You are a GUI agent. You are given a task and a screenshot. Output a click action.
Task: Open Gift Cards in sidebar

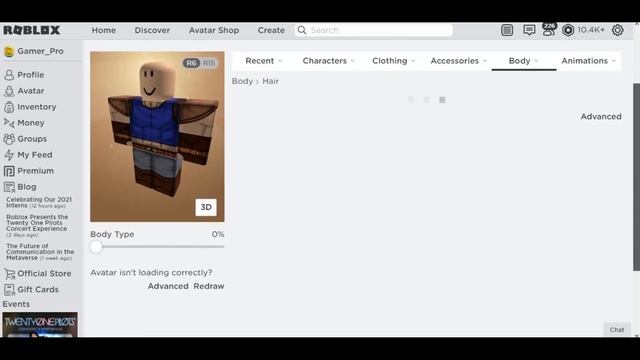(38, 290)
